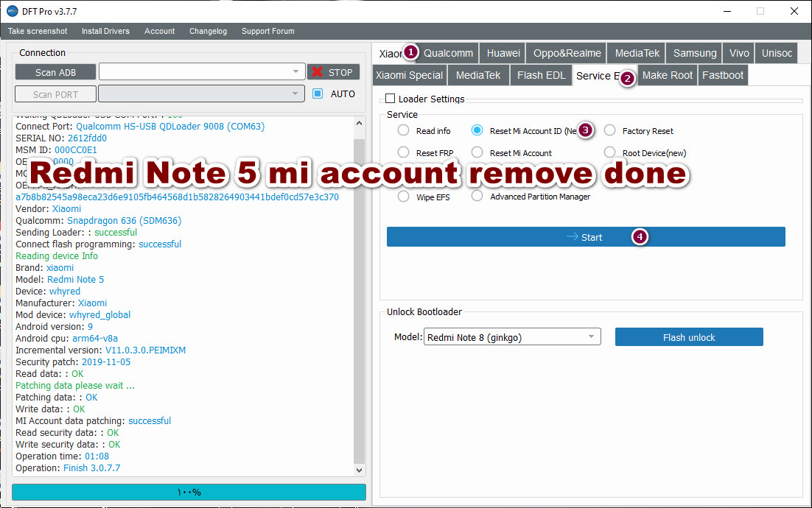Switch to the Huawei tab

(503, 53)
